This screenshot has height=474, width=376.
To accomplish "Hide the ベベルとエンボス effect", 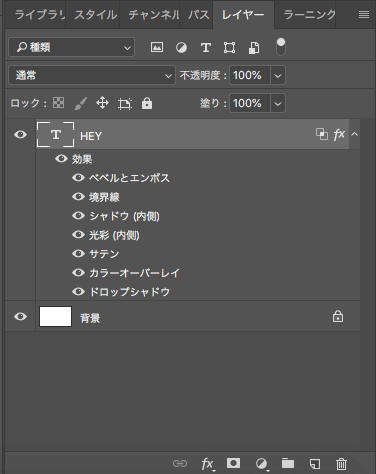I will (x=78, y=178).
